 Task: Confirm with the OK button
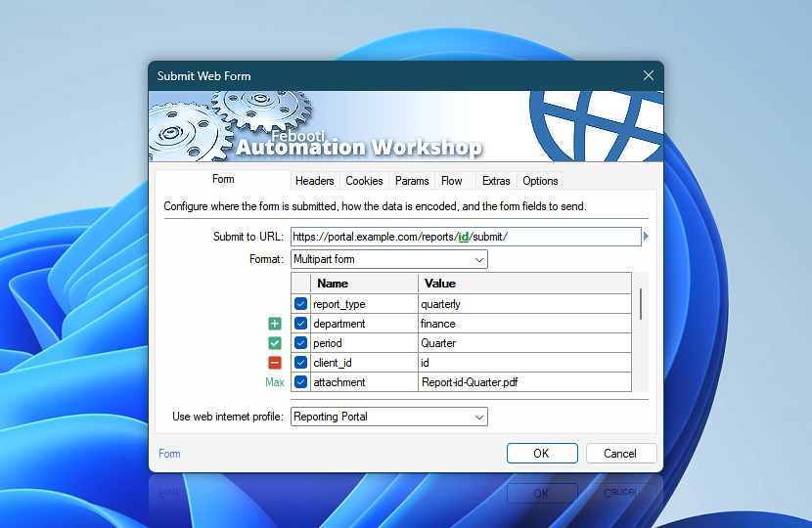[542, 454]
